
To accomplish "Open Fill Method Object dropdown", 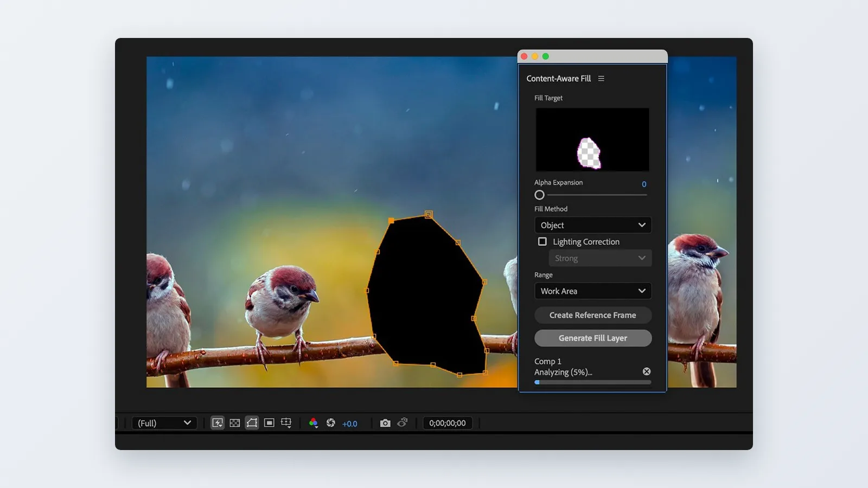I will click(x=593, y=225).
